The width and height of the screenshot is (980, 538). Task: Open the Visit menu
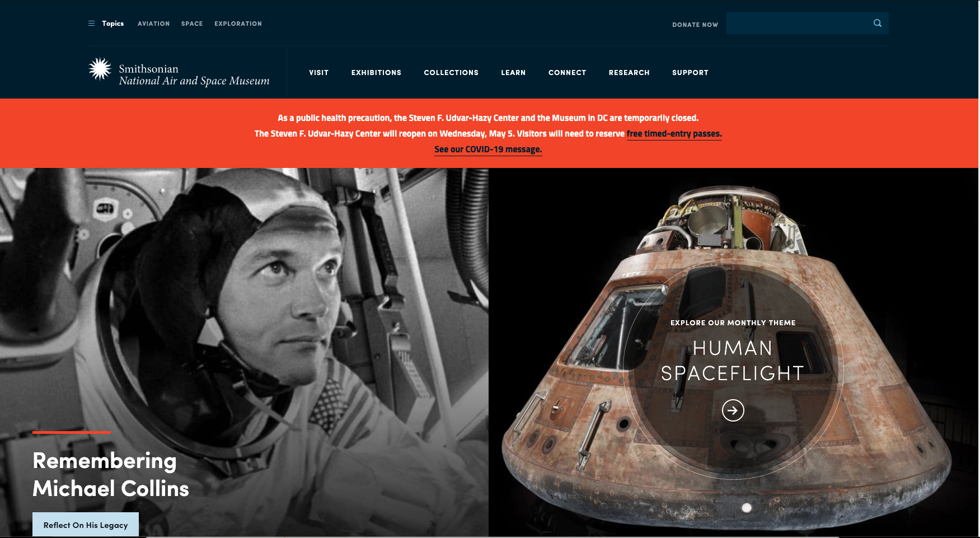(319, 73)
